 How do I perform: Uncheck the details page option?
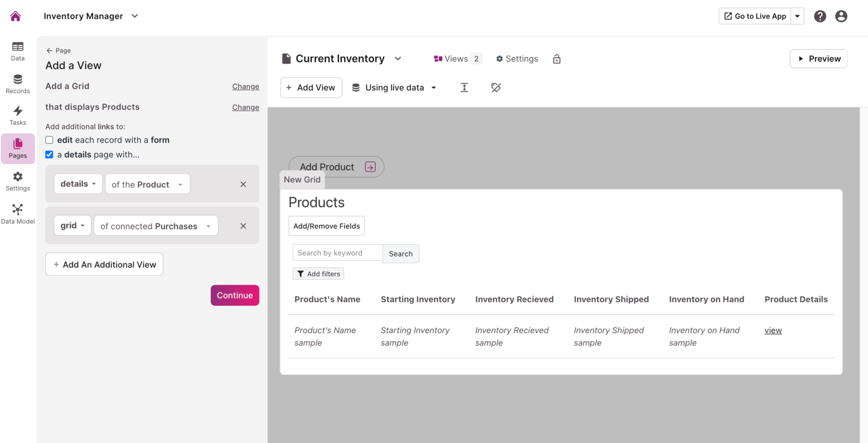coord(49,154)
